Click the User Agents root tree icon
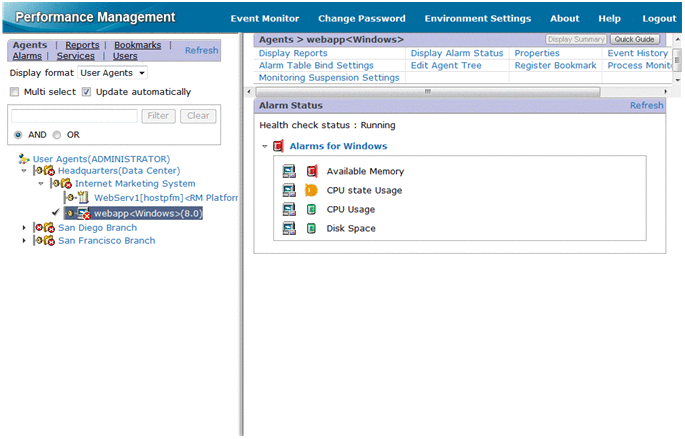 24,159
